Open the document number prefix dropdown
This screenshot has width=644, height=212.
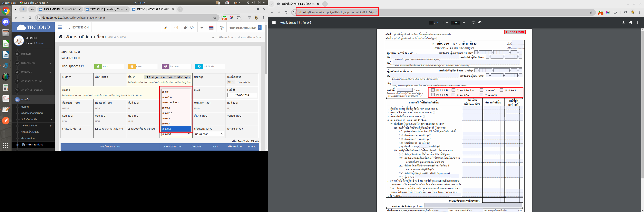click(x=231, y=82)
